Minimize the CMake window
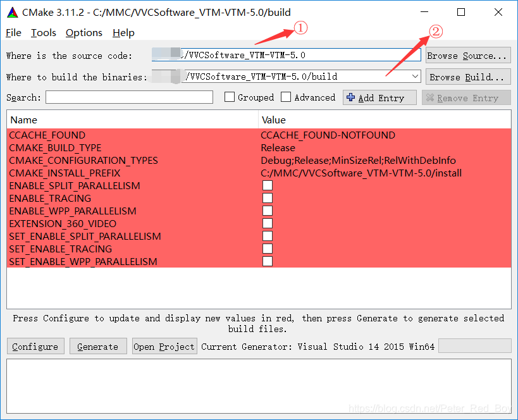This screenshot has height=420, width=518. coord(424,12)
